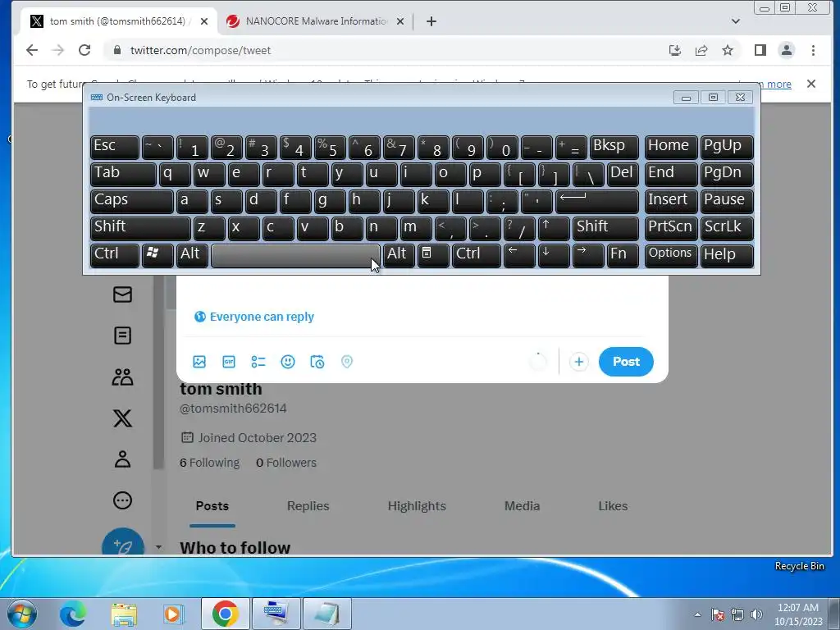Open Windows Start menu
Screen dimensions: 840x630
click(22, 614)
